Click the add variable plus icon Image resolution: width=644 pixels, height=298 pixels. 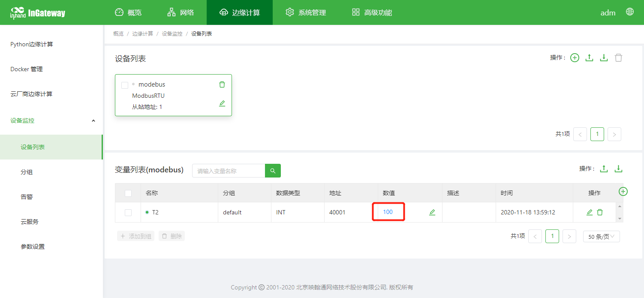pos(623,192)
